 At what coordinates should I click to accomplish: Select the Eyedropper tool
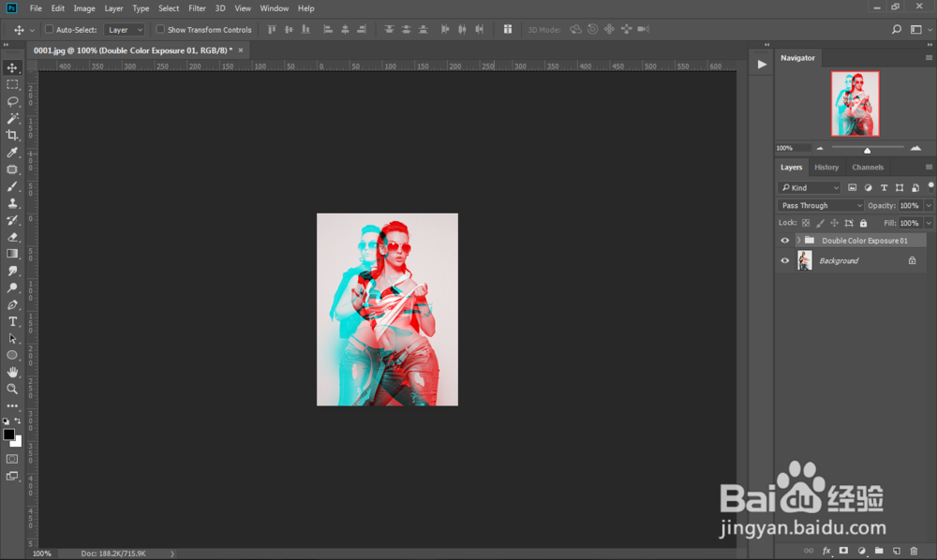(12, 153)
